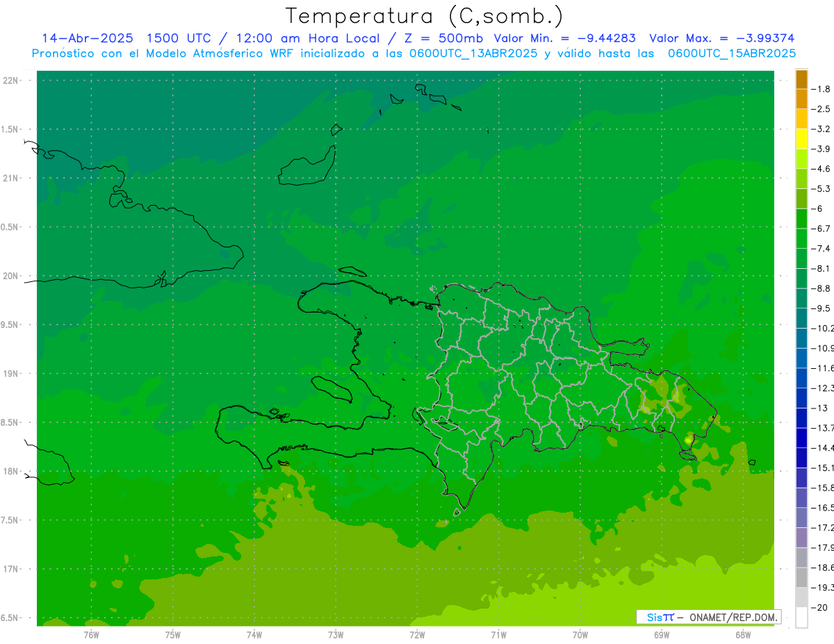Click the legend value "-20" at the bottom
This screenshot has width=834, height=644.
click(819, 607)
